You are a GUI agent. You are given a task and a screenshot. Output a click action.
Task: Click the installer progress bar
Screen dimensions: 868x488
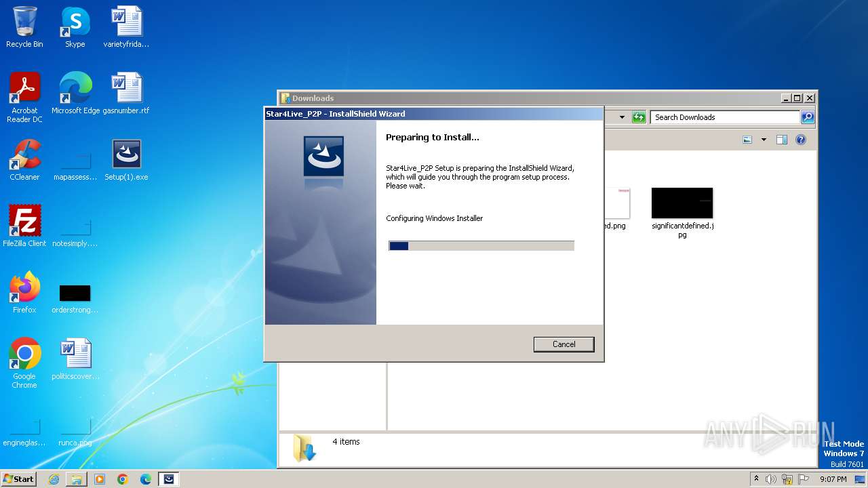[x=481, y=245]
